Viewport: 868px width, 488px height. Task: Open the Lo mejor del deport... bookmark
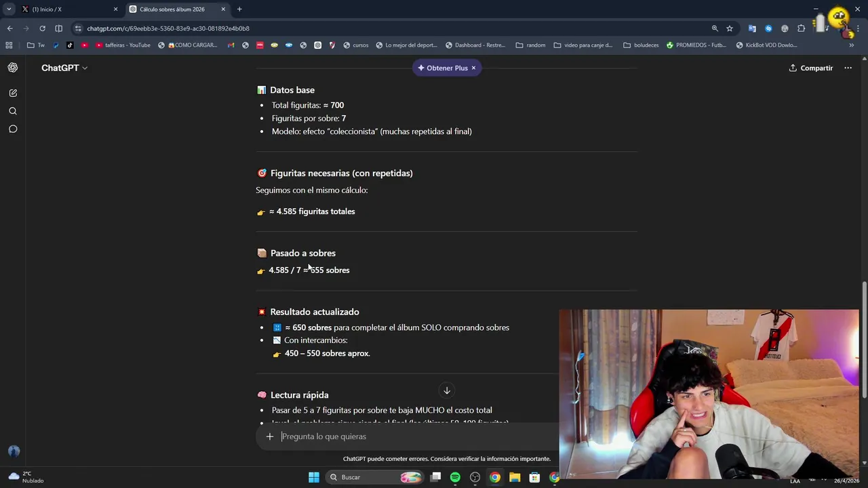click(x=406, y=45)
